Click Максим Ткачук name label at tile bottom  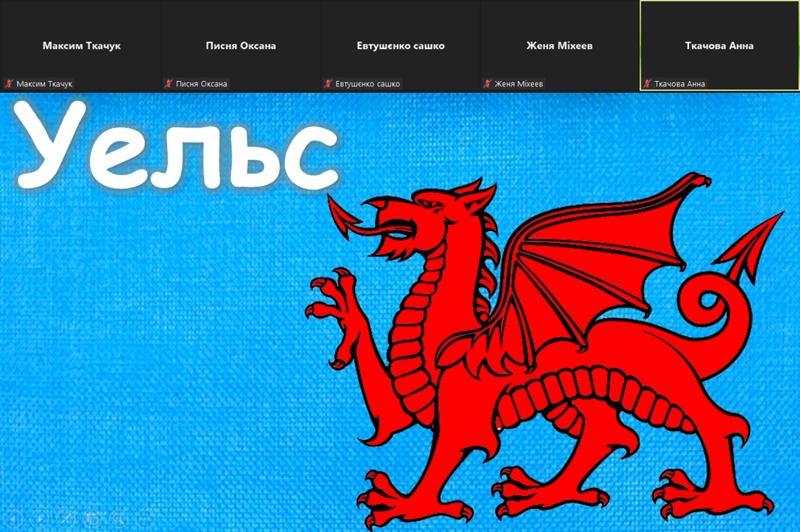coord(44,84)
